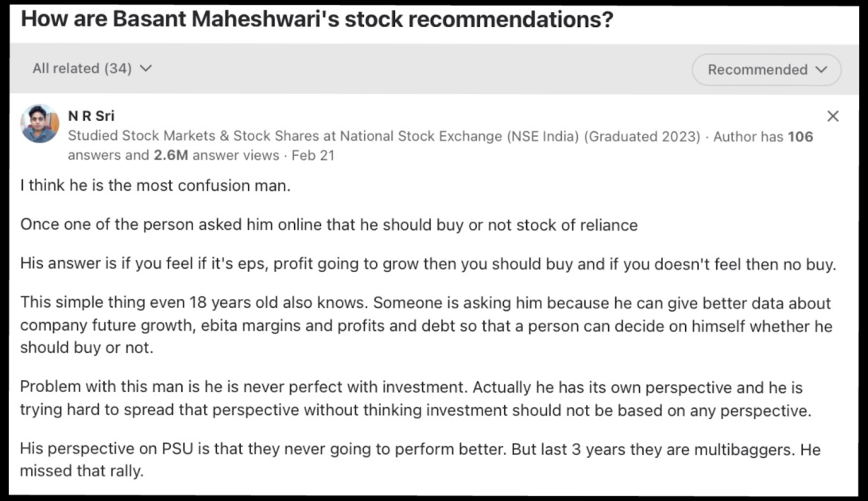868x501 pixels.
Task: Visit author N R Sri's profile name
Action: [91, 116]
